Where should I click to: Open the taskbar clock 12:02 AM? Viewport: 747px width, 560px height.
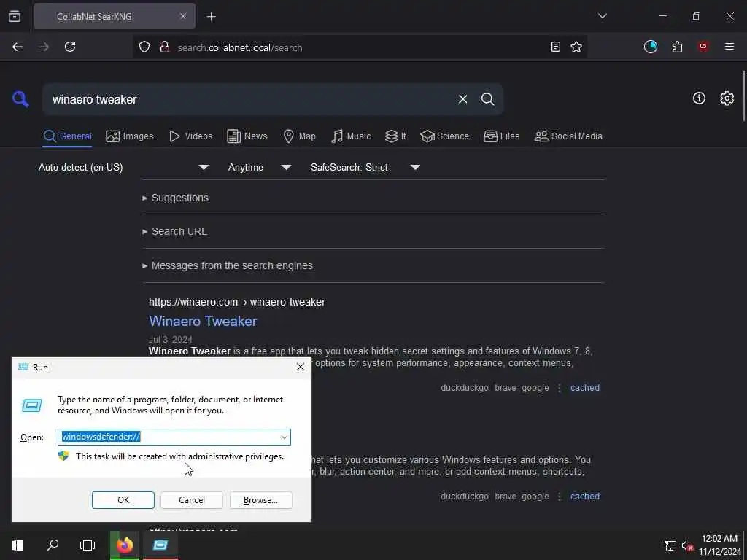point(719,545)
